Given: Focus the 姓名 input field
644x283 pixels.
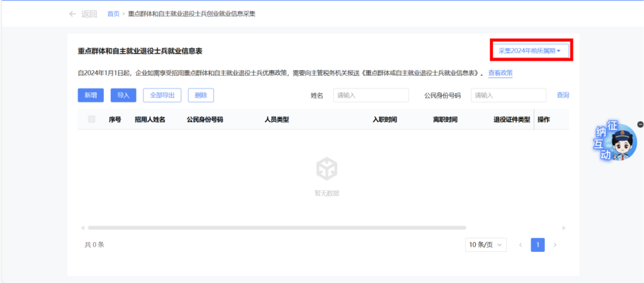Looking at the screenshot, I should [370, 96].
